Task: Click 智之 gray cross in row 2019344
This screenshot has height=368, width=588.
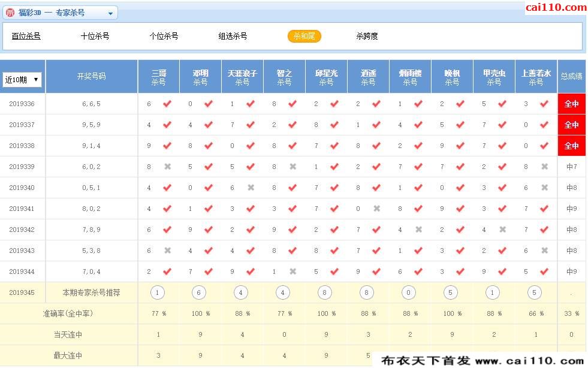Action: (x=293, y=272)
